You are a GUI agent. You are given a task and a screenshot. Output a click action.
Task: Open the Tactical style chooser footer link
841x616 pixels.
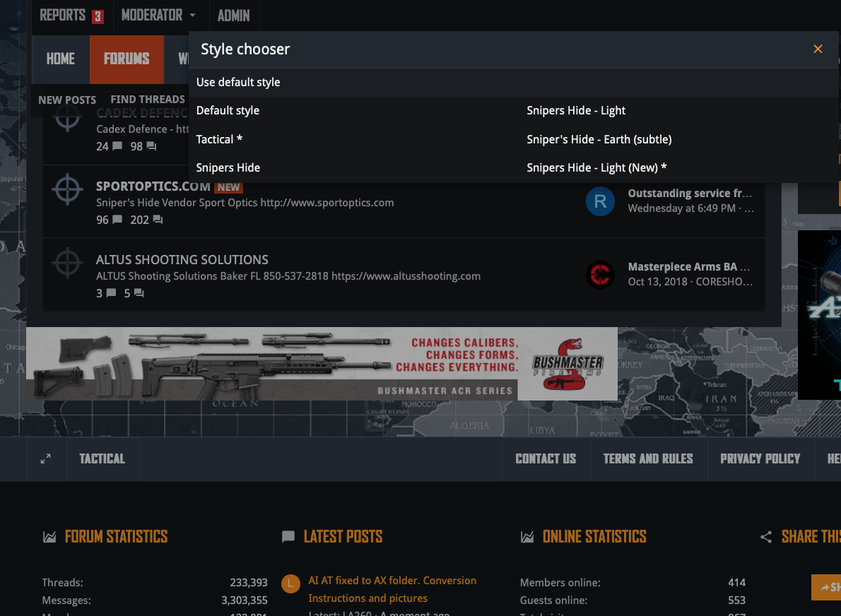[x=102, y=459]
